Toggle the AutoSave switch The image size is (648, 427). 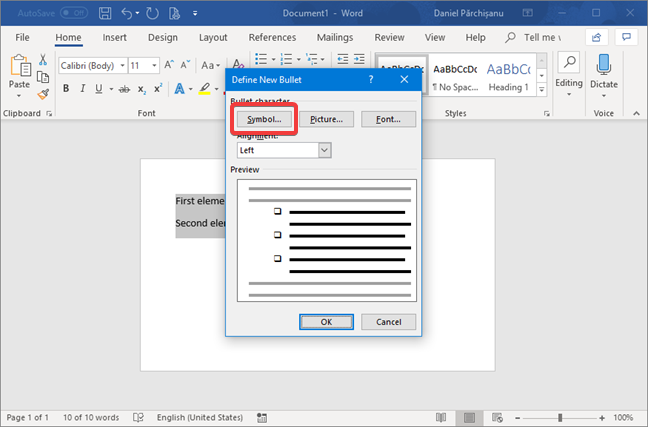[74, 13]
